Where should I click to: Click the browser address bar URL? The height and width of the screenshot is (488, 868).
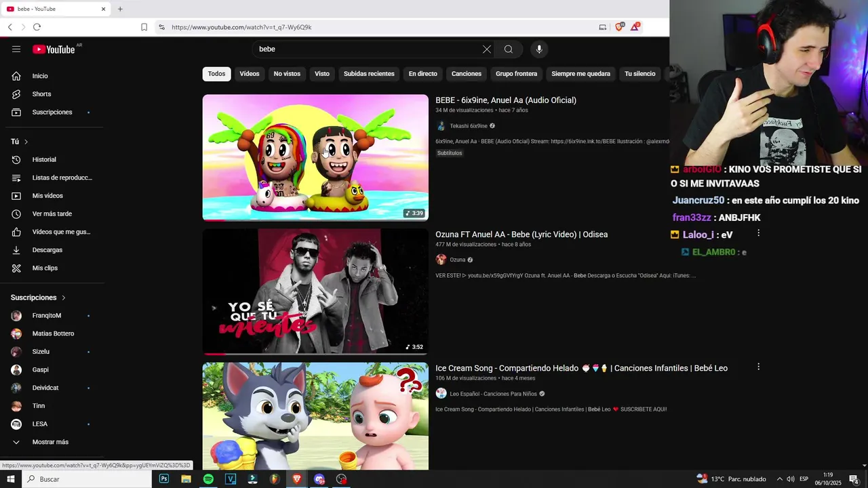pyautogui.click(x=241, y=27)
